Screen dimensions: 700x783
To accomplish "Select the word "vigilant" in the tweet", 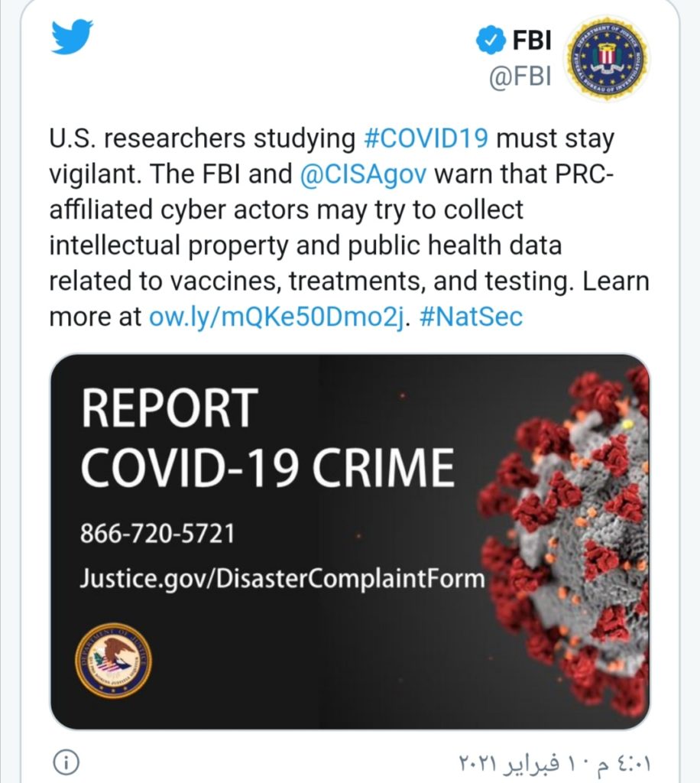I will [94, 175].
